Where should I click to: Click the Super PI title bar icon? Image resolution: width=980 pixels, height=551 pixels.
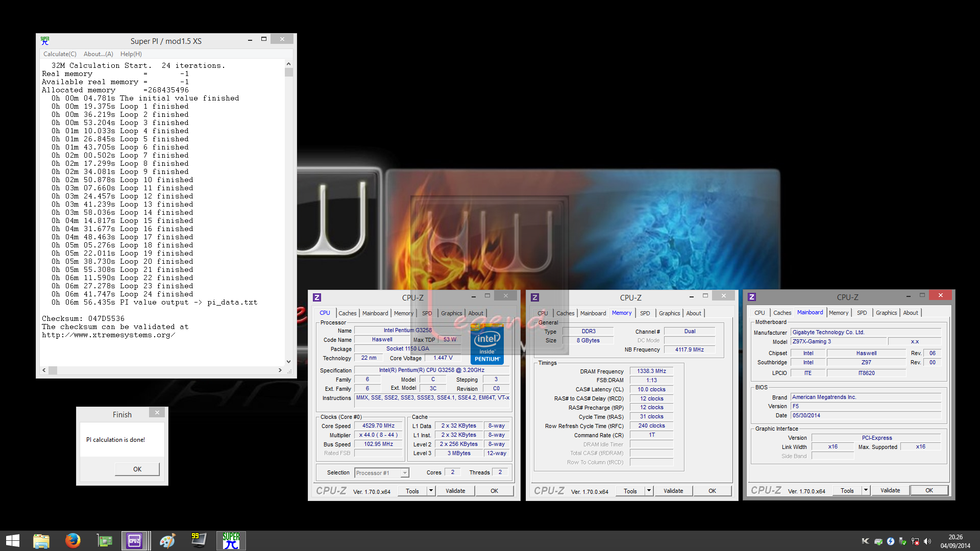(x=45, y=41)
